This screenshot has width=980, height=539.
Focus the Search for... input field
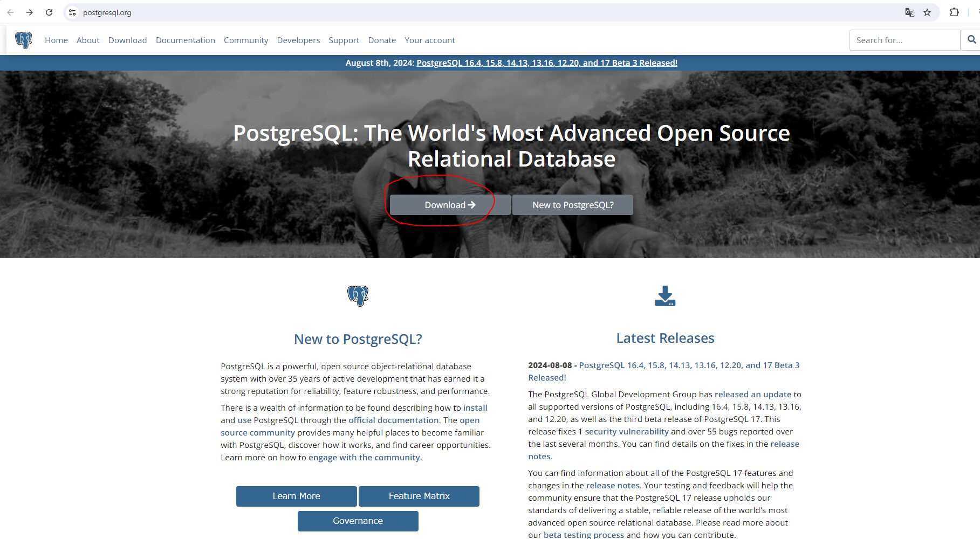[x=904, y=40]
